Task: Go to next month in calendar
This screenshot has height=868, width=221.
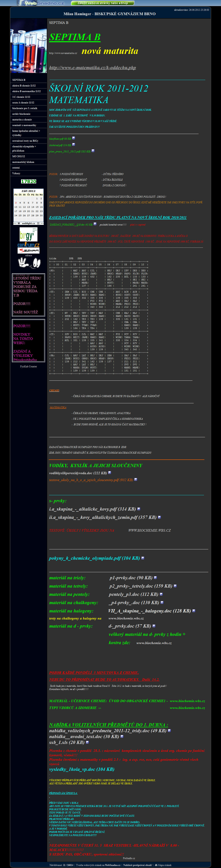Action: pyautogui.click(x=42, y=223)
